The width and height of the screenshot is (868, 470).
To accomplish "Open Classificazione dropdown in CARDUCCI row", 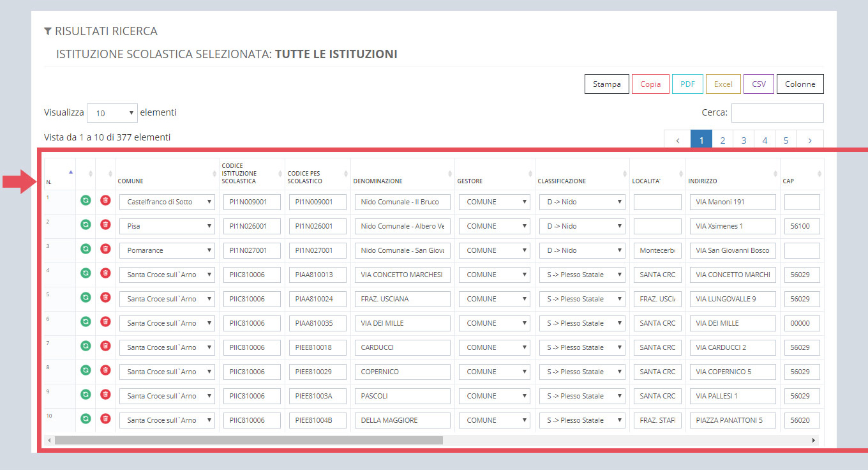I will [x=582, y=347].
